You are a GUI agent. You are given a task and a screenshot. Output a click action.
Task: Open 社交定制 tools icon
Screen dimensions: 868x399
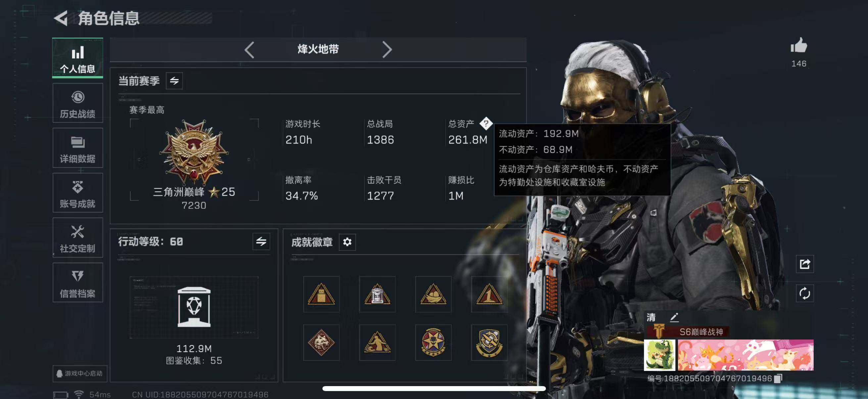[x=77, y=232]
